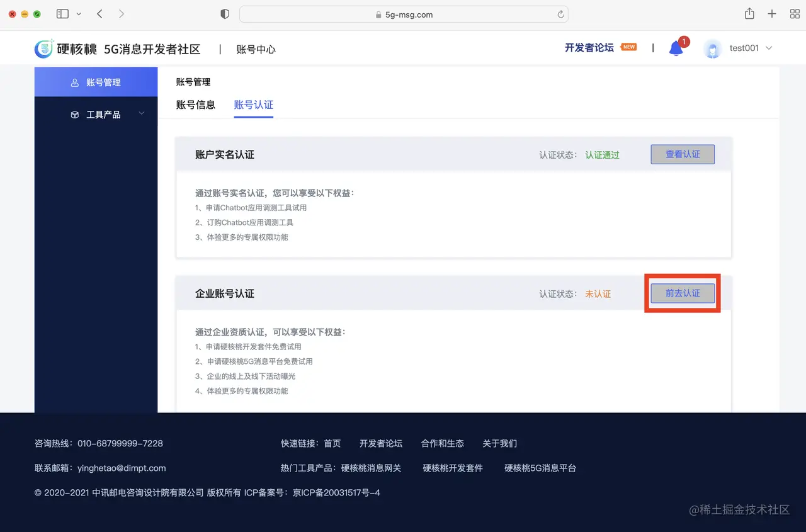Open the sidebar options dropdown arrow
This screenshot has width=806, height=532.
tap(79, 14)
